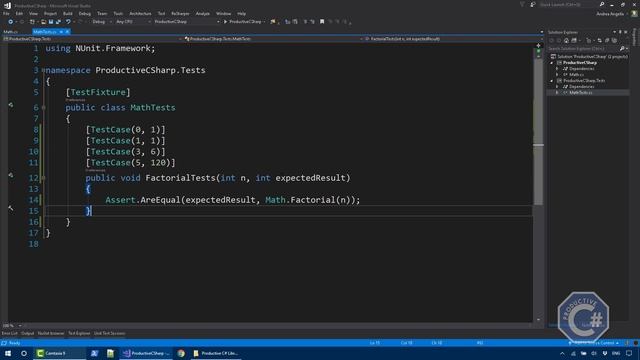Switch to the Math.cs editor tab
Viewport: 640px width, 360px height.
coord(11,32)
